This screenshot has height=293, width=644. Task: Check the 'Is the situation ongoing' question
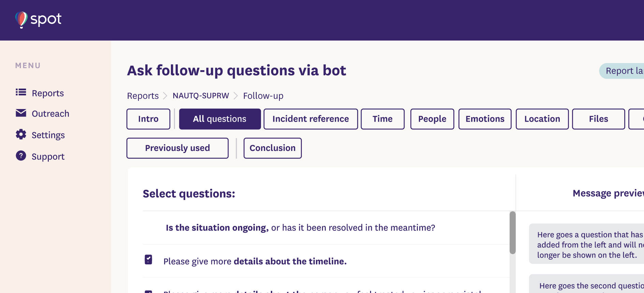point(148,228)
